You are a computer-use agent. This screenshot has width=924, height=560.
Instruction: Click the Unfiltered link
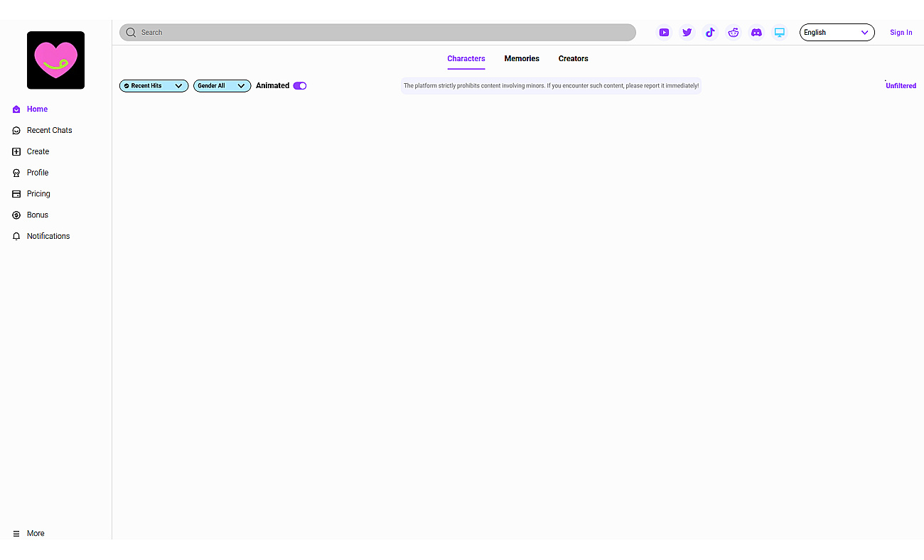coord(901,86)
